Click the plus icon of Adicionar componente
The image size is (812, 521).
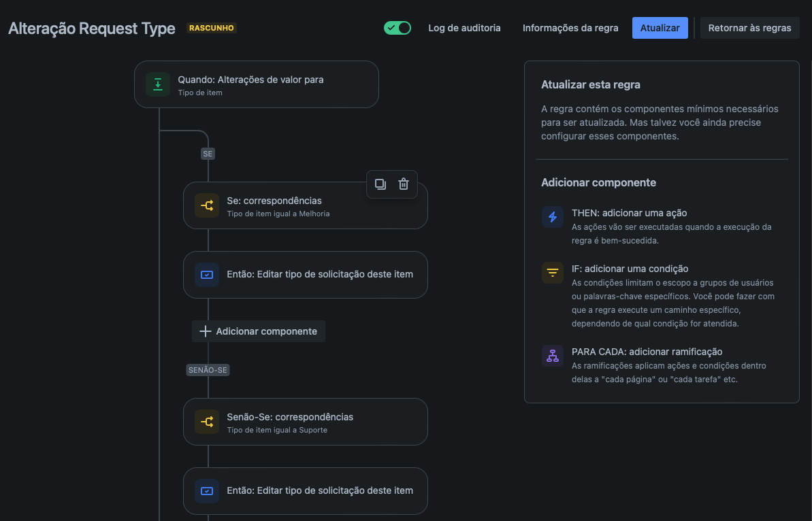(x=205, y=331)
